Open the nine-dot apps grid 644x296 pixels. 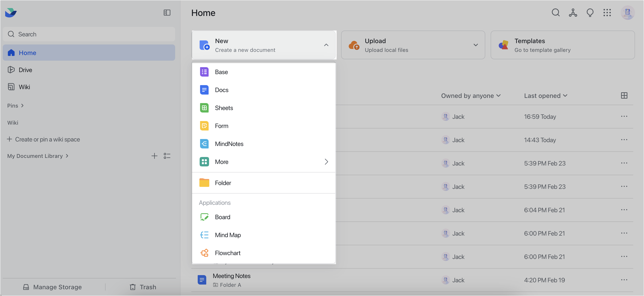pyautogui.click(x=607, y=13)
